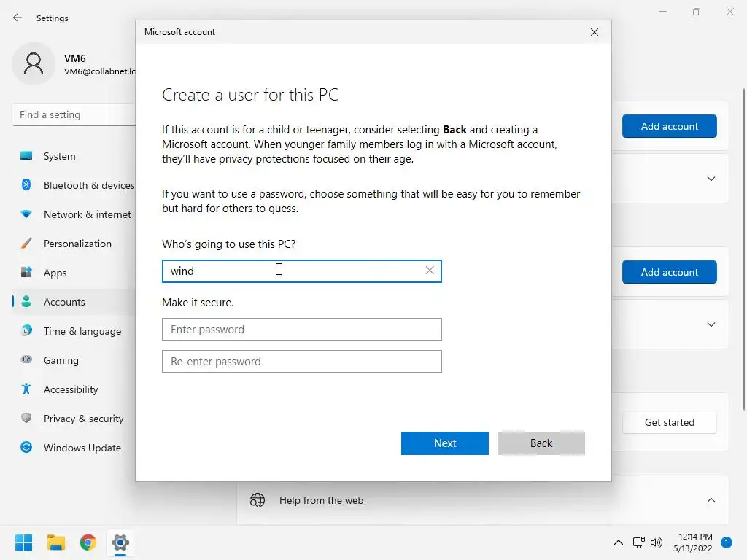Click the Get started button

(669, 422)
